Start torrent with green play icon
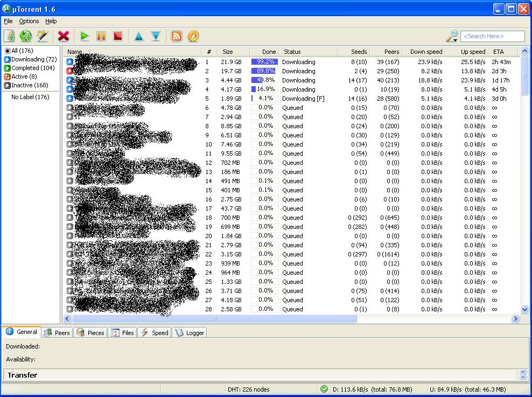Image resolution: width=532 pixels, height=397 pixels. (85, 36)
